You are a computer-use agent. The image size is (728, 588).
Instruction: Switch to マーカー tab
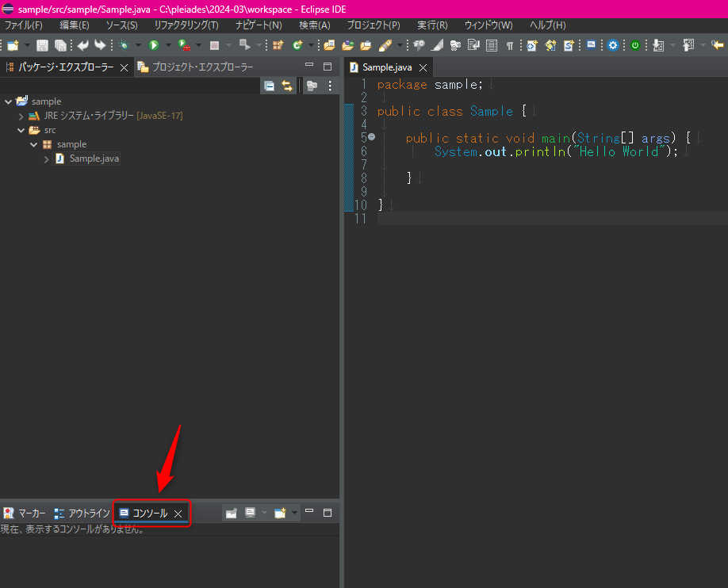pyautogui.click(x=25, y=514)
